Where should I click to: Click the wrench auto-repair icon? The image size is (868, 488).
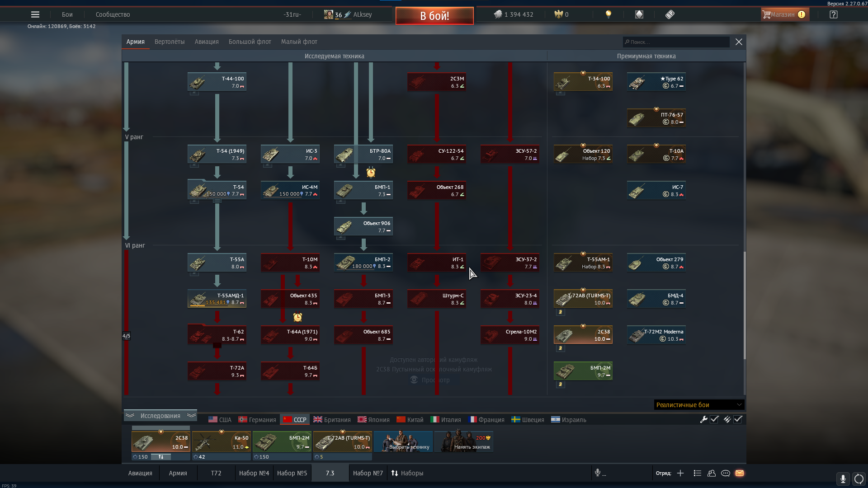704,419
